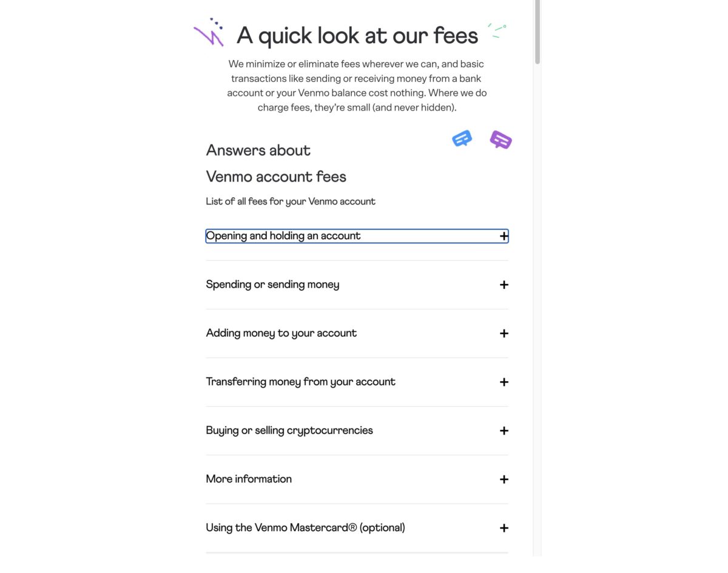Show the More information section
This screenshot has height=573, width=728.
357,479
